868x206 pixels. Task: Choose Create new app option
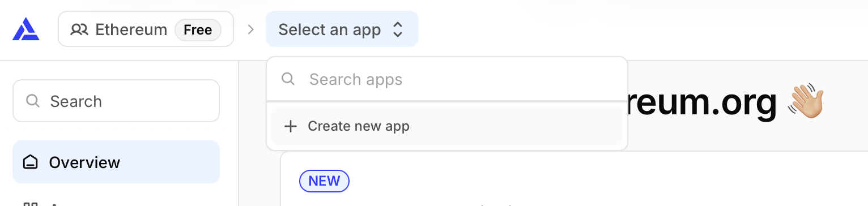pos(447,126)
